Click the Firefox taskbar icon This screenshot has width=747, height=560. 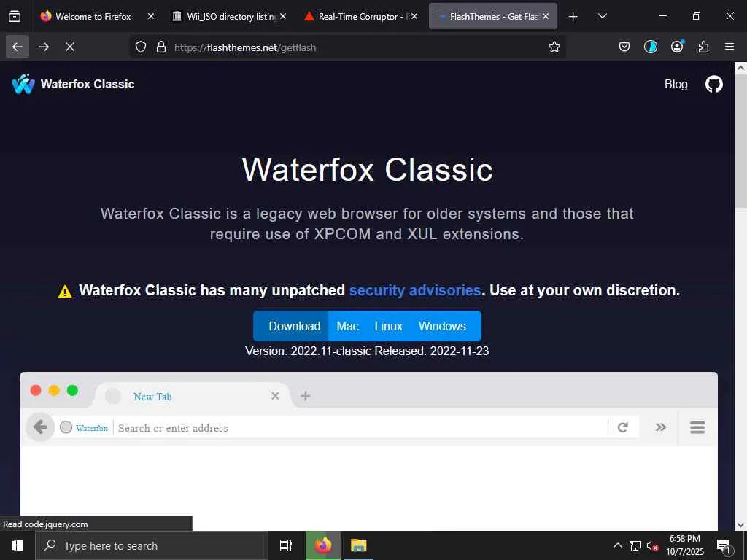[323, 545]
